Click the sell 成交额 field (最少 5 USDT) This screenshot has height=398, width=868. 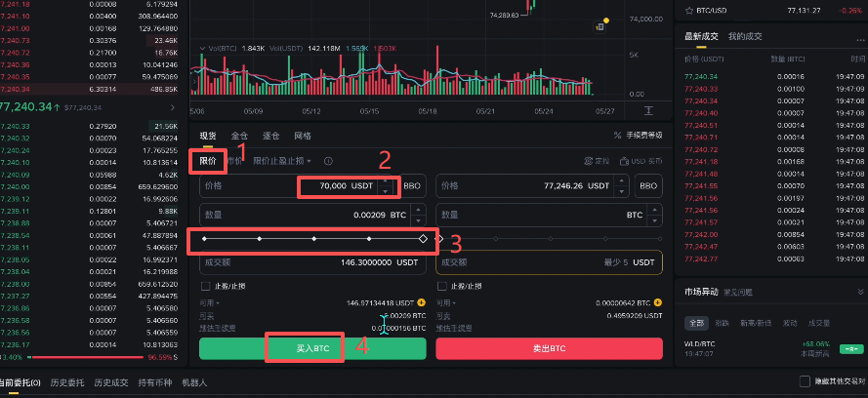(x=549, y=262)
